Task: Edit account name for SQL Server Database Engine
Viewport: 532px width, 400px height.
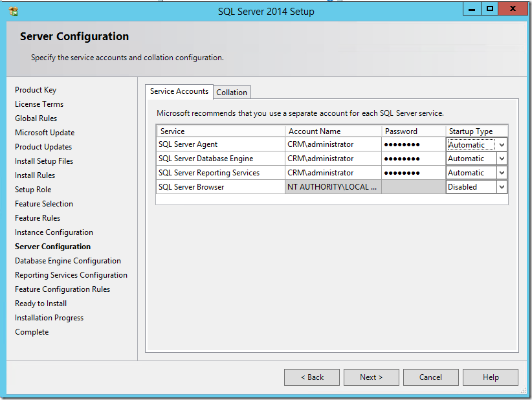Action: (x=333, y=159)
